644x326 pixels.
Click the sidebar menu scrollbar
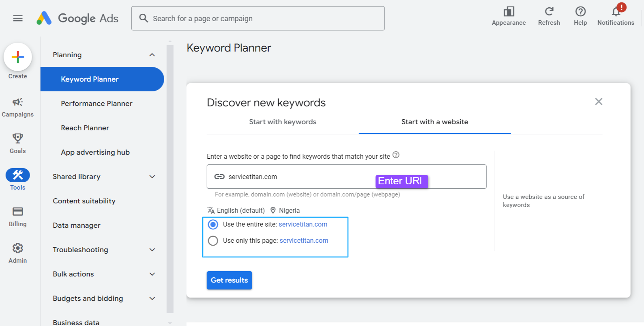pyautogui.click(x=170, y=179)
